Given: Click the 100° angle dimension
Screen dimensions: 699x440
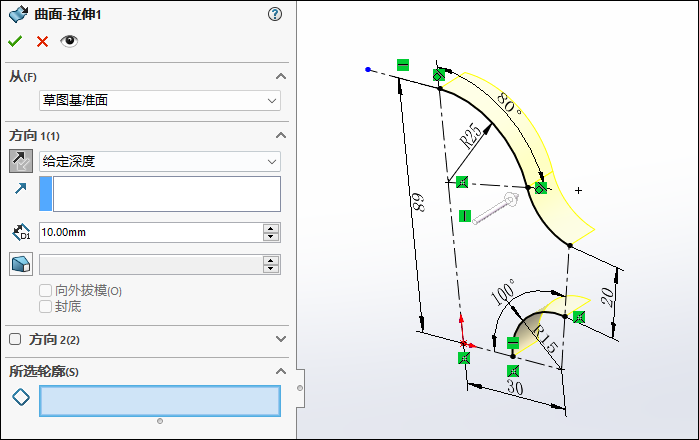Looking at the screenshot, I should 503,292.
